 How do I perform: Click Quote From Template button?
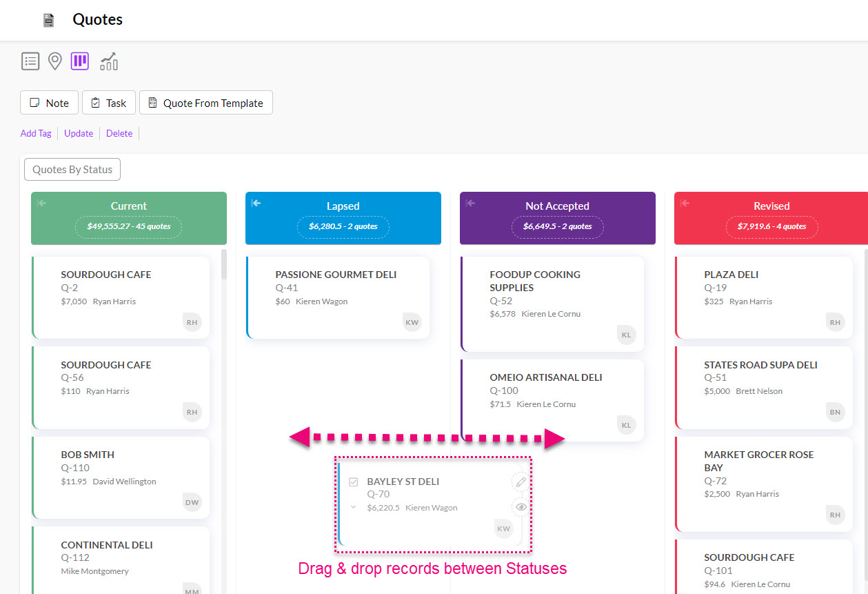[205, 103]
